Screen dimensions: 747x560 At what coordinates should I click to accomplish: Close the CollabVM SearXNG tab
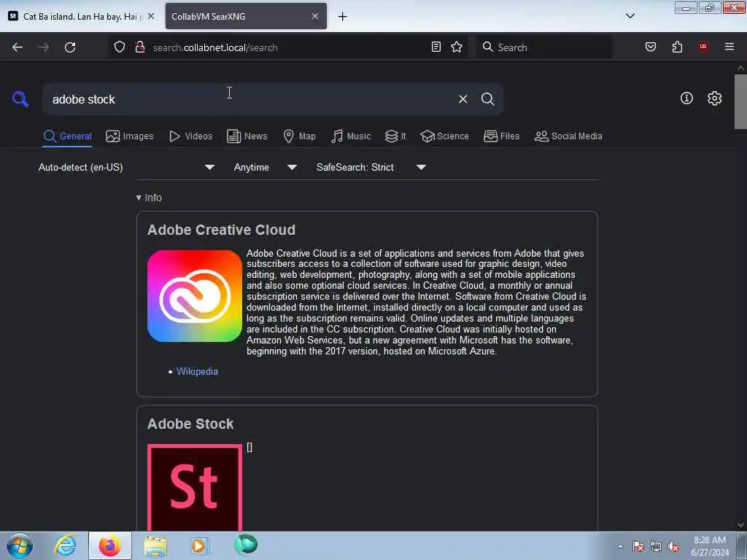[x=315, y=16]
